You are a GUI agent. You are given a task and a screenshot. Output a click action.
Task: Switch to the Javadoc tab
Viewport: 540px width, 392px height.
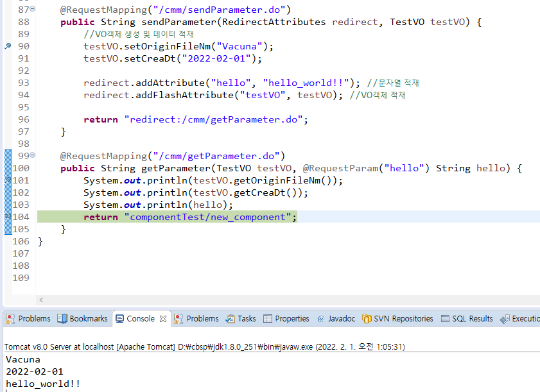336,319
